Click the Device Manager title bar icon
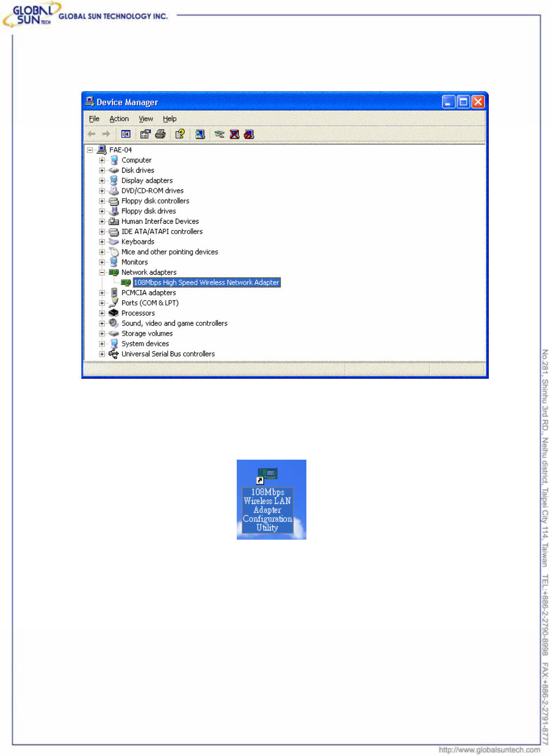The width and height of the screenshot is (551, 756). (x=90, y=102)
